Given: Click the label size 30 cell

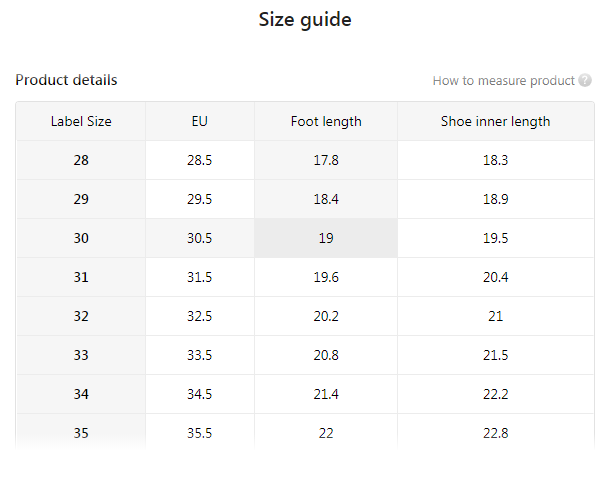Looking at the screenshot, I should pyautogui.click(x=81, y=238).
